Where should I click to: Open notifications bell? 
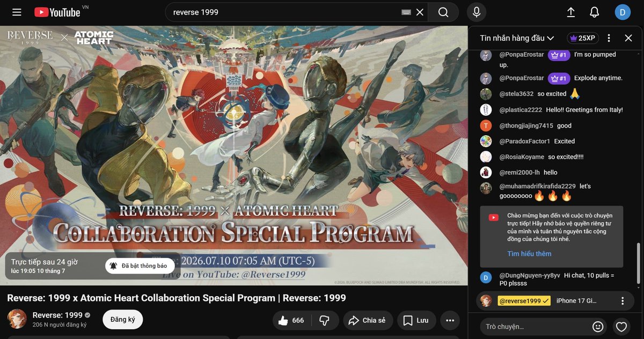(x=594, y=12)
